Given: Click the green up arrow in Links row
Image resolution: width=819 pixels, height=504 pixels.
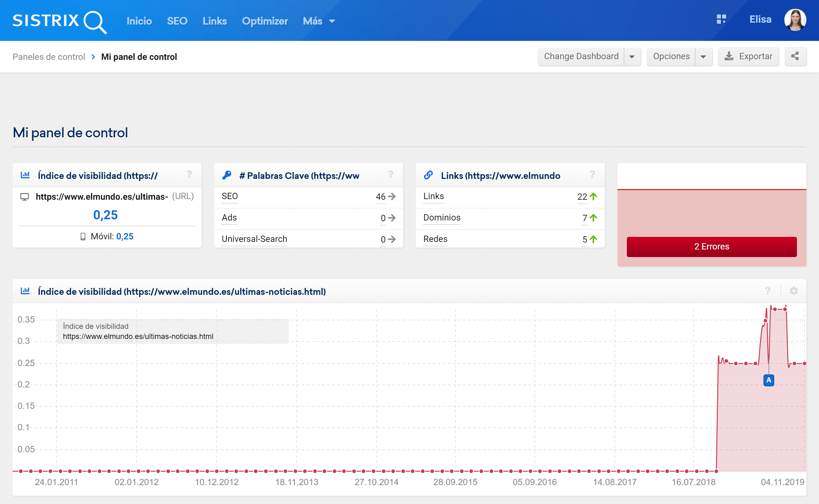Looking at the screenshot, I should [x=593, y=196].
